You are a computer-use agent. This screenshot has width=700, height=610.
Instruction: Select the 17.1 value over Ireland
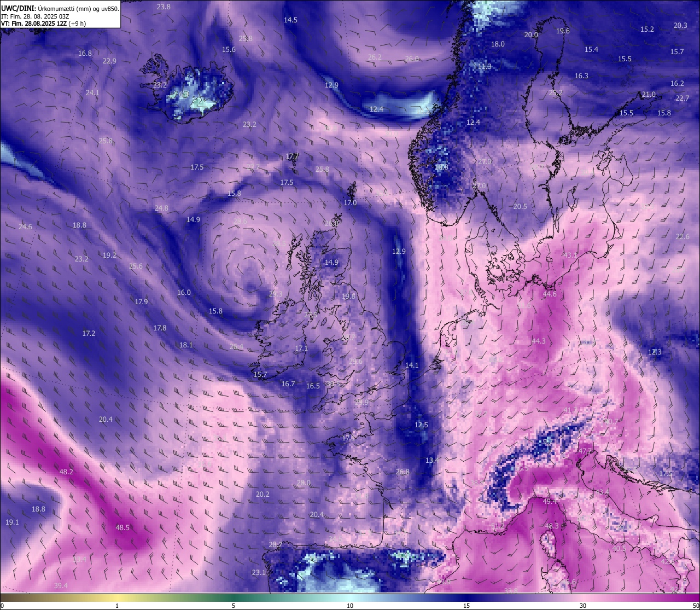pyautogui.click(x=301, y=348)
